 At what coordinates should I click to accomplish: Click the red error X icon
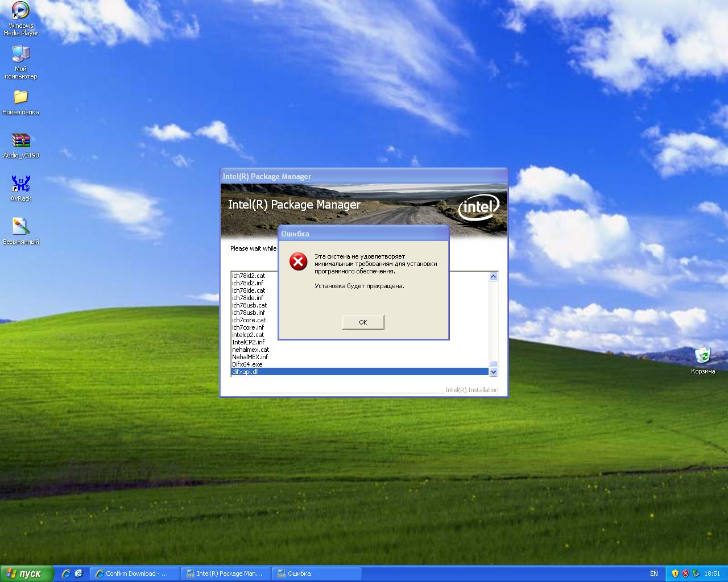298,261
